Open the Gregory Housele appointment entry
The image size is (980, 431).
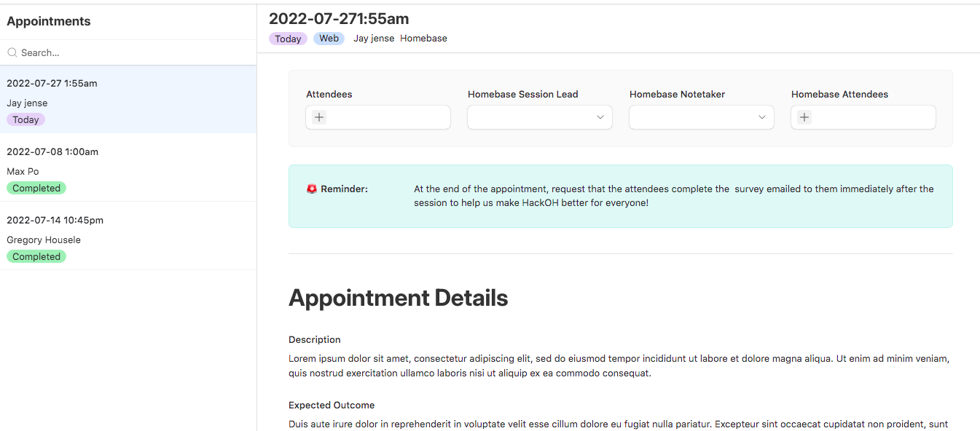point(128,236)
